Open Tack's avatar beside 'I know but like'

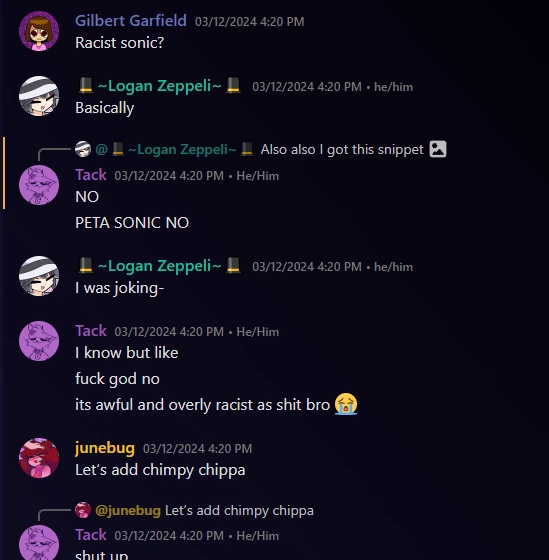point(39,341)
